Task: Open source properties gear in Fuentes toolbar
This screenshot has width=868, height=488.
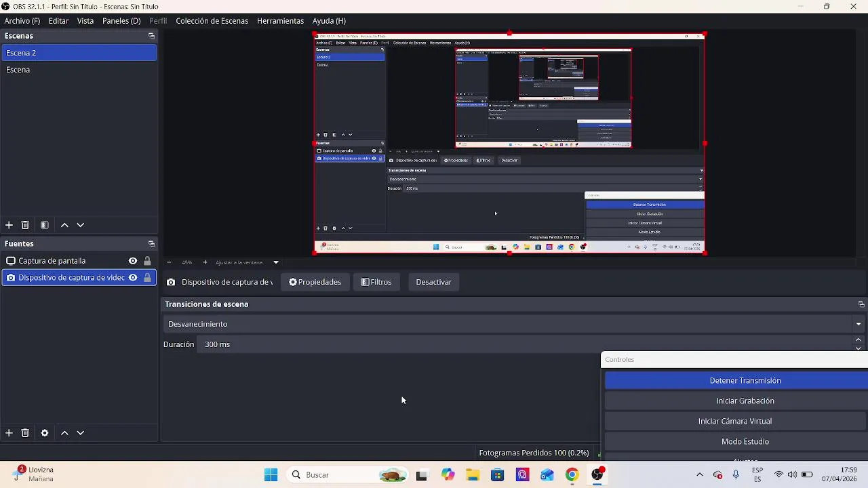Action: 45,433
